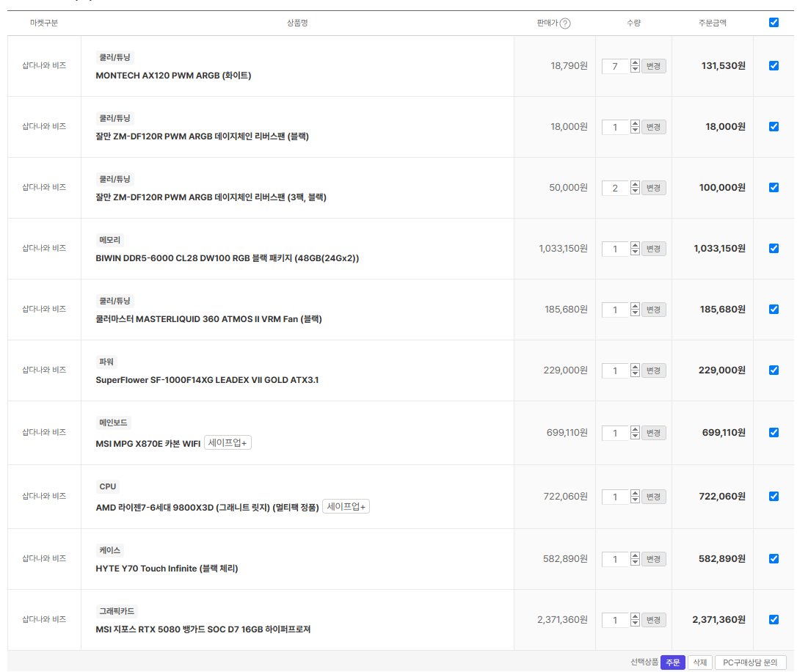Uncheck the 잘만 ZM-DF120R (블랙) single fan item

point(774,126)
